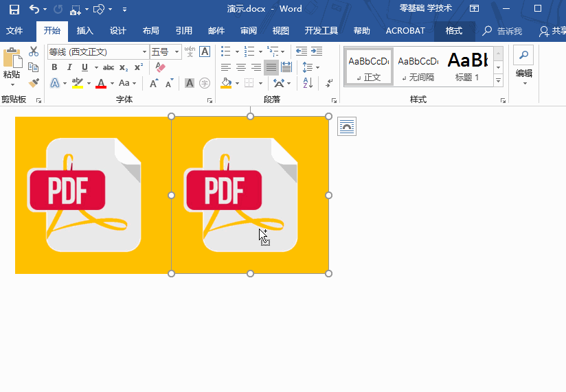Increase paragraph indent

tap(317, 51)
